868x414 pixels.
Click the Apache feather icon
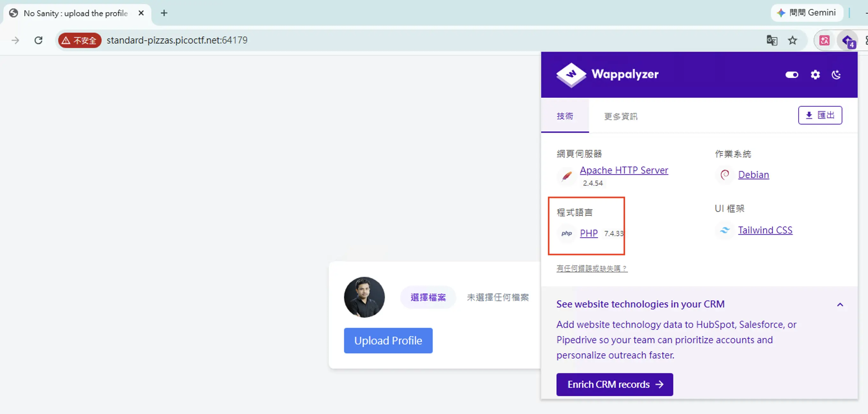(566, 176)
